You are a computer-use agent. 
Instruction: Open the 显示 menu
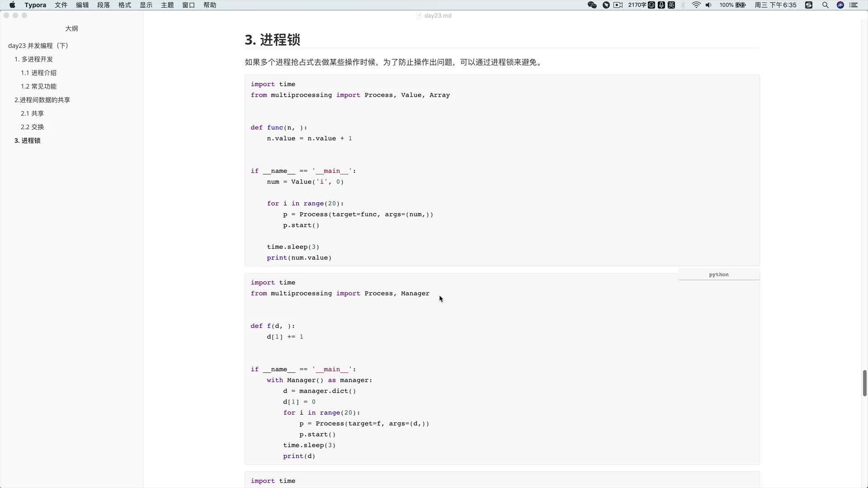coord(146,5)
